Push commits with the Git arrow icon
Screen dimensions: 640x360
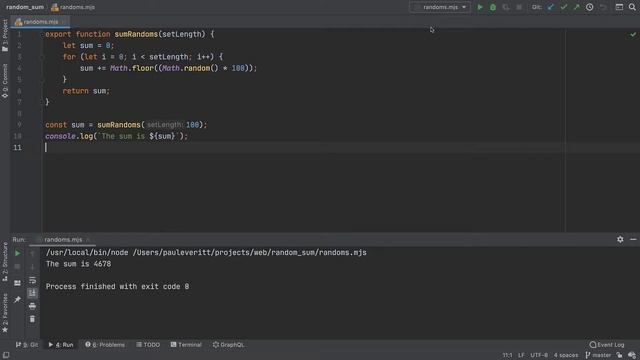tap(576, 7)
